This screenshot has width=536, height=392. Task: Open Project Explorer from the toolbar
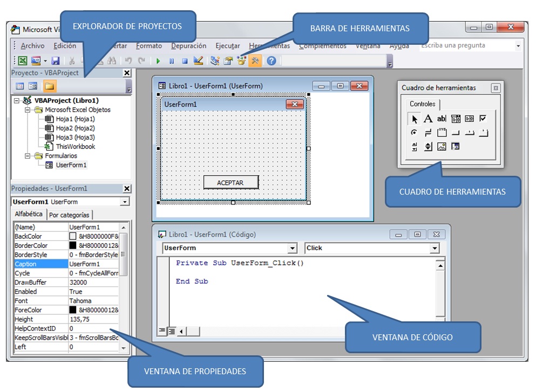tap(215, 61)
